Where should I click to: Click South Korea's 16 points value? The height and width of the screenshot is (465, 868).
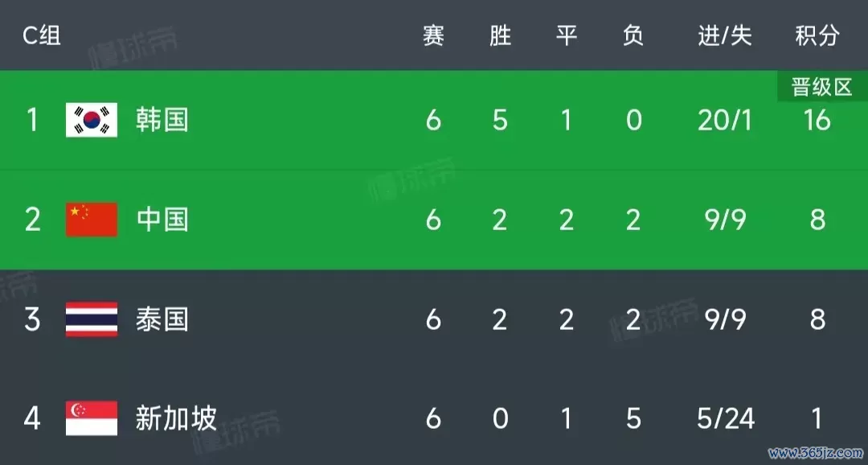(817, 120)
